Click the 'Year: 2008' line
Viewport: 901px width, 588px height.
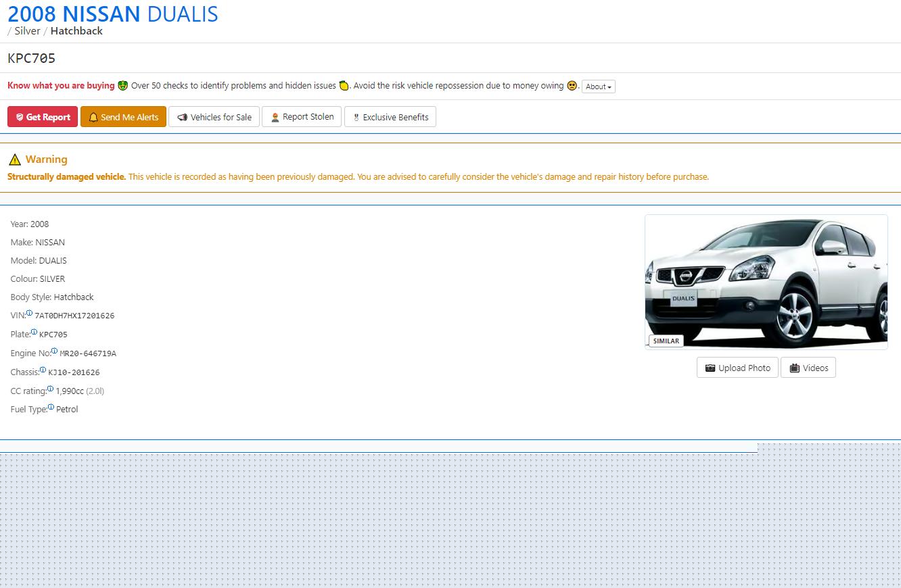(x=30, y=224)
